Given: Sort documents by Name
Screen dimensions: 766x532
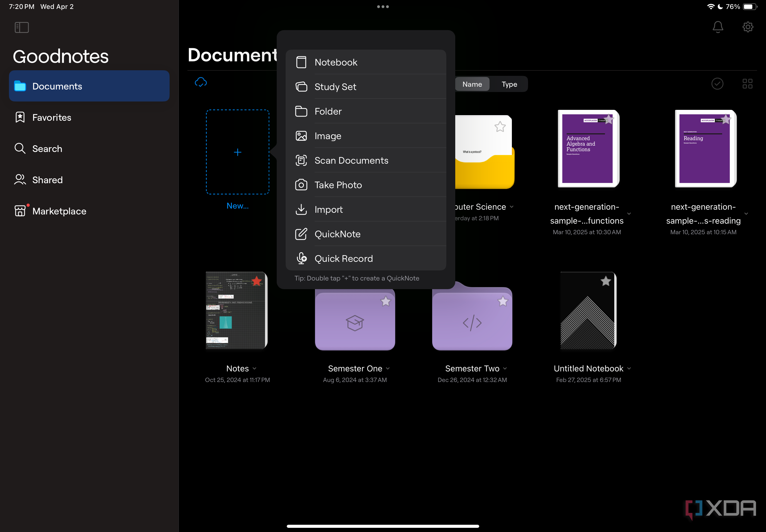Looking at the screenshot, I should (x=472, y=84).
